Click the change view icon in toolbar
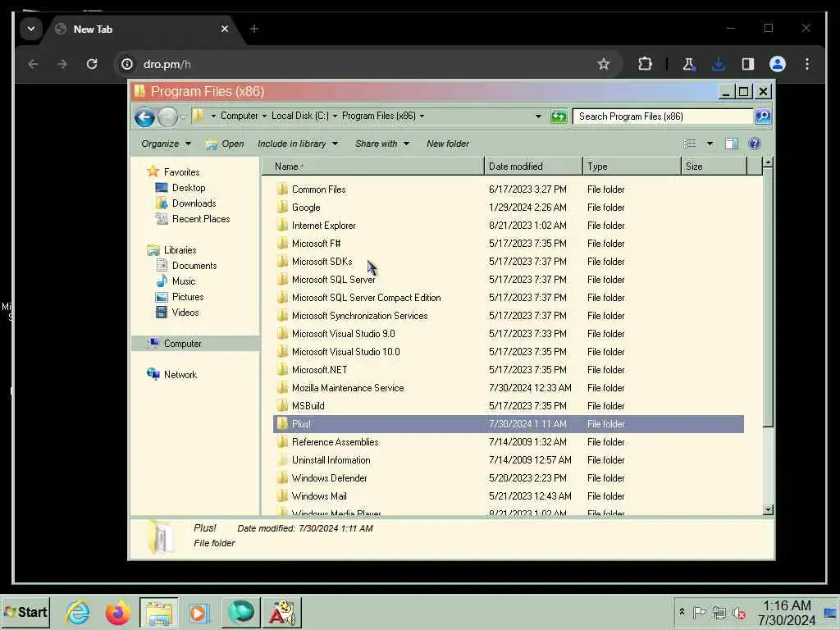This screenshot has height=630, width=840. (x=689, y=144)
